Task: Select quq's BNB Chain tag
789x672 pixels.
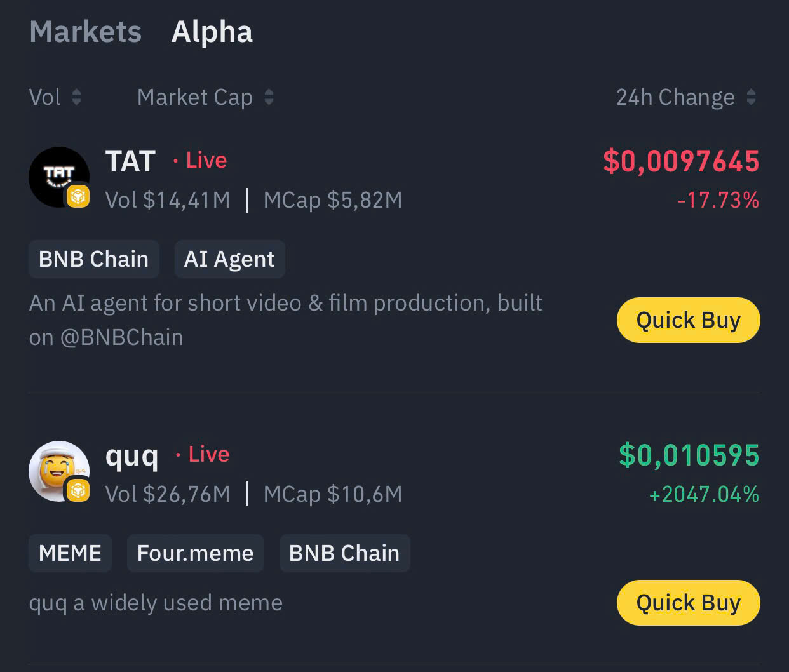Action: tap(344, 553)
